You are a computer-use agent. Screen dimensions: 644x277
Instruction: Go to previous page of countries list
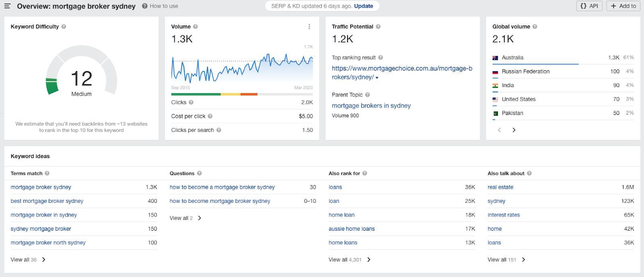(x=500, y=130)
